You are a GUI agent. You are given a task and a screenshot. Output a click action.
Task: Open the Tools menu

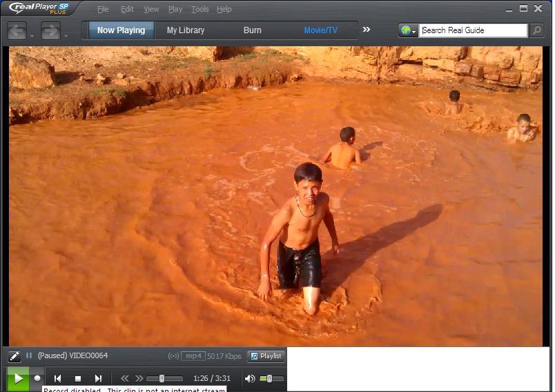200,9
